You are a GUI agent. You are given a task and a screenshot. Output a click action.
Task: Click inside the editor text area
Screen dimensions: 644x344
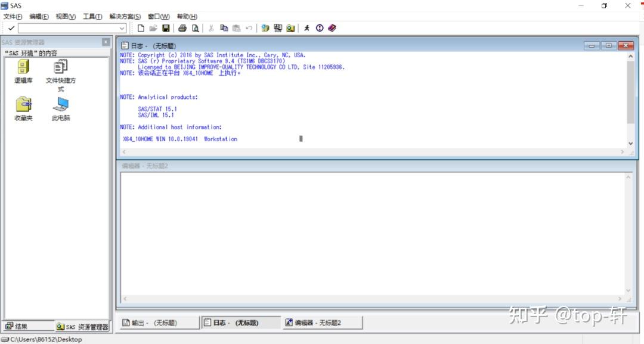(x=372, y=233)
